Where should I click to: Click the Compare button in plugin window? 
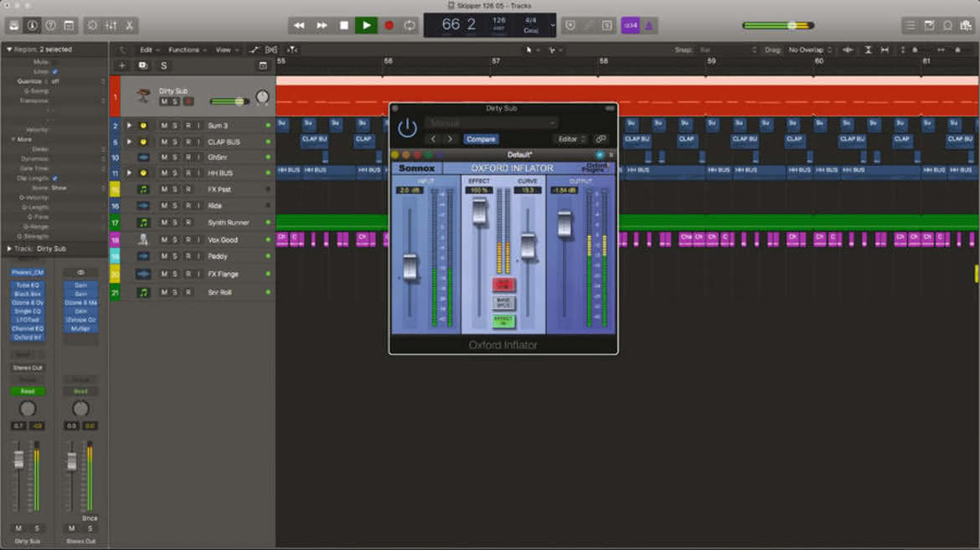(481, 139)
